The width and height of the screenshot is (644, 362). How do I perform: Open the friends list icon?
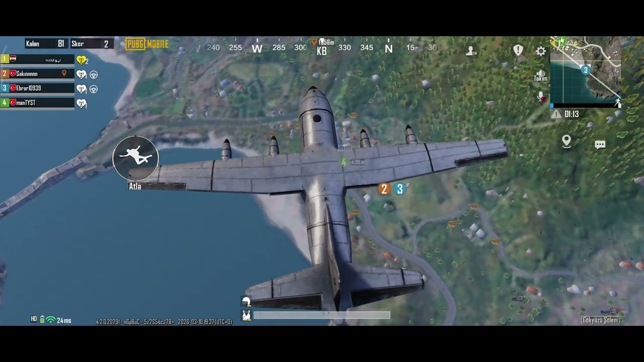[x=471, y=50]
